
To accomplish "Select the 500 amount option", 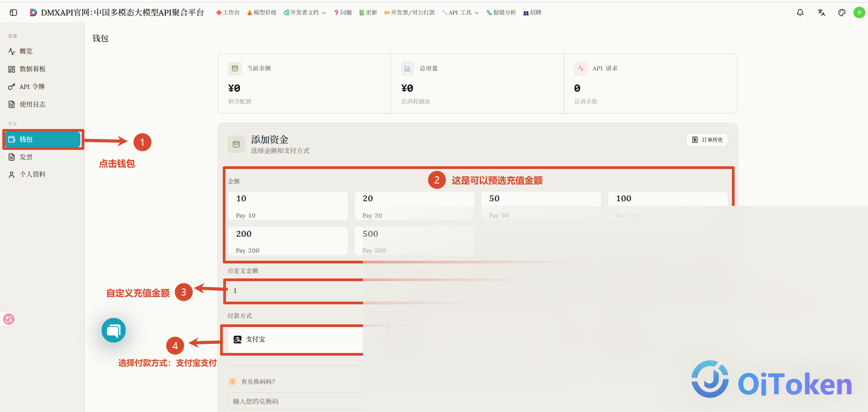I will point(414,241).
